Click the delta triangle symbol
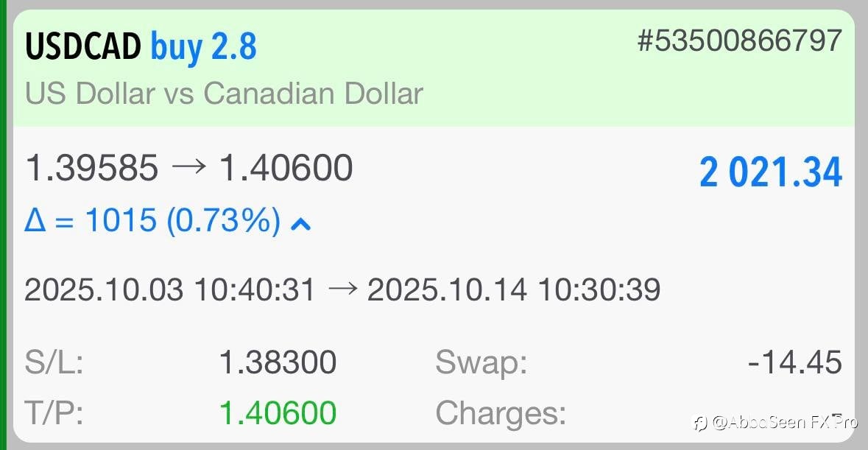This screenshot has width=868, height=450. pyautogui.click(x=36, y=220)
